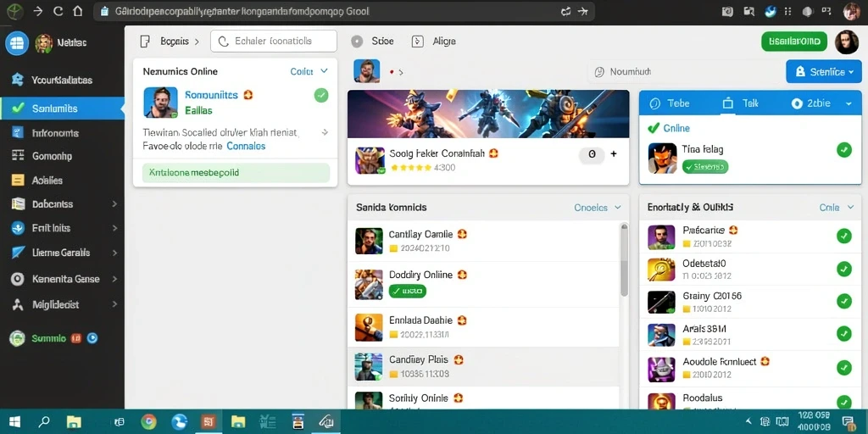Image resolution: width=868 pixels, height=434 pixels.
Task: Open the Aoiaiies yellow note icon
Action: [x=18, y=180]
